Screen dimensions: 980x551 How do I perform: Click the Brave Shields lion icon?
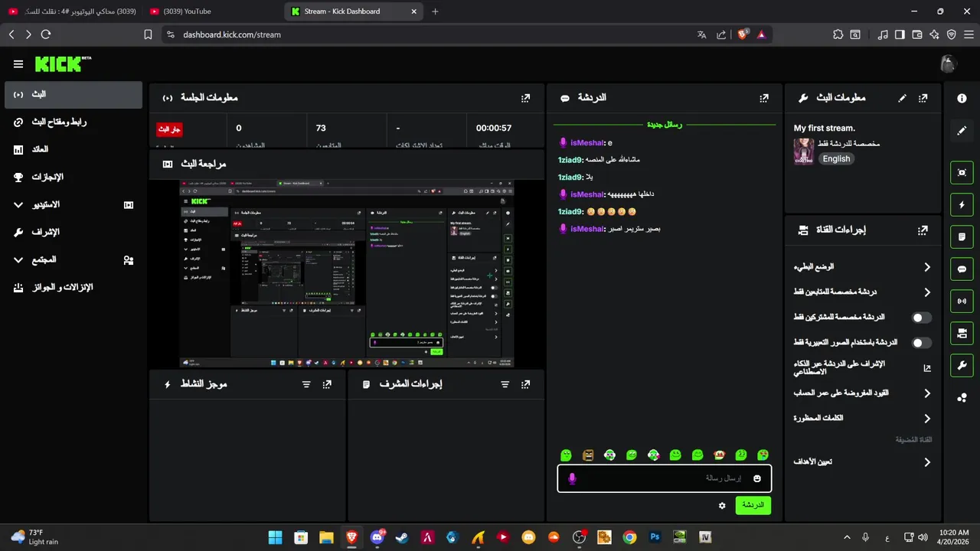point(742,34)
